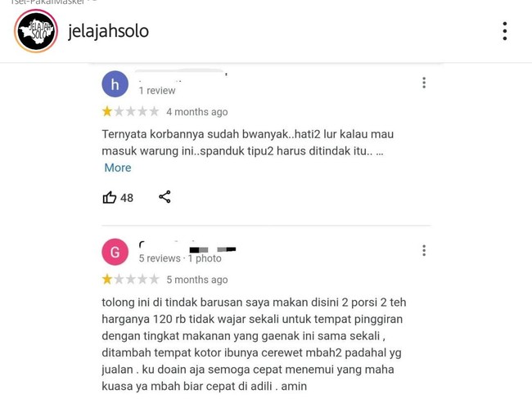Screen dimensions: 532x399
Task: Click the blue 'h' reviewer avatar
Action: tap(115, 84)
